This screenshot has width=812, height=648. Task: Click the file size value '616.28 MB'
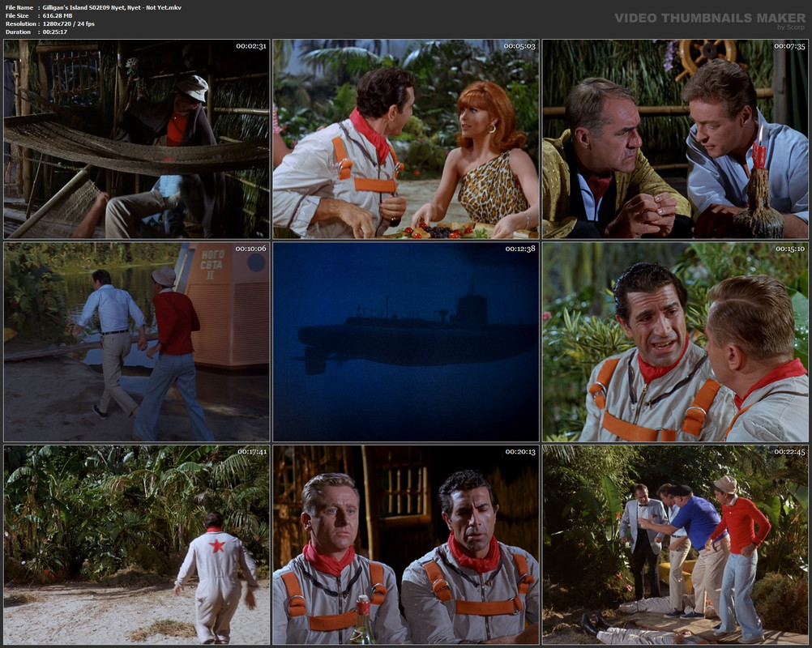click(58, 16)
